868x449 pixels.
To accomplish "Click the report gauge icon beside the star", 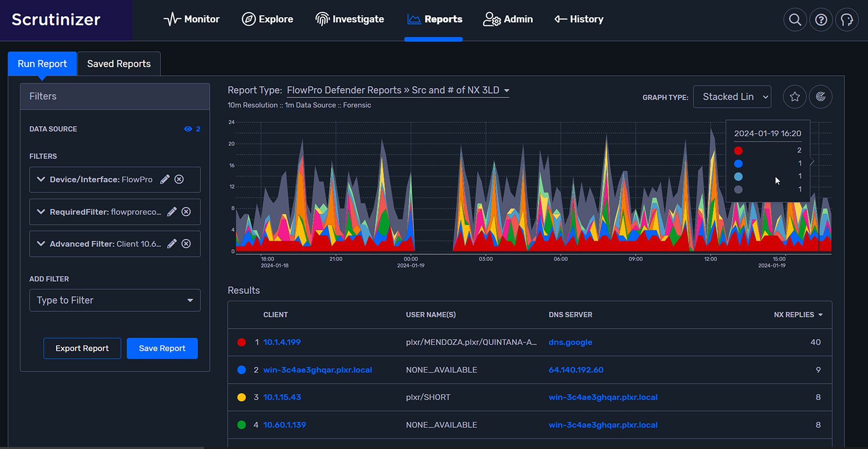I will [x=821, y=96].
